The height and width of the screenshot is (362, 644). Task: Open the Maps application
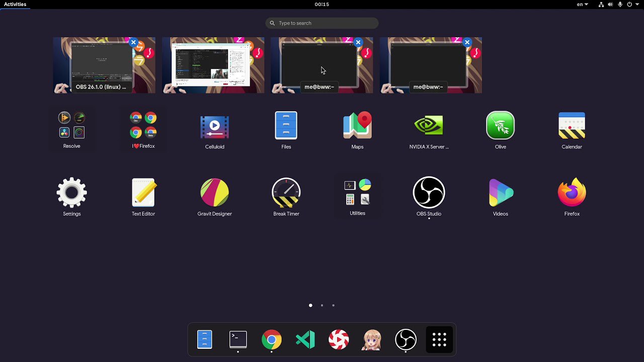click(x=357, y=129)
